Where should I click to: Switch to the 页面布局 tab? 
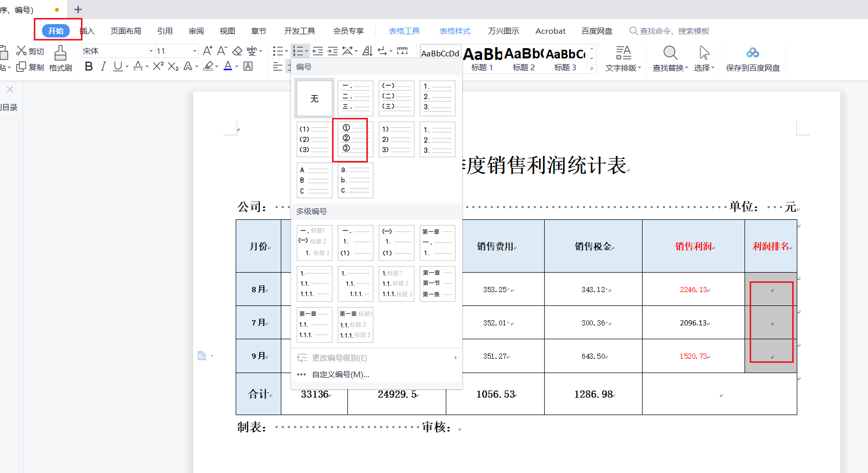[126, 31]
